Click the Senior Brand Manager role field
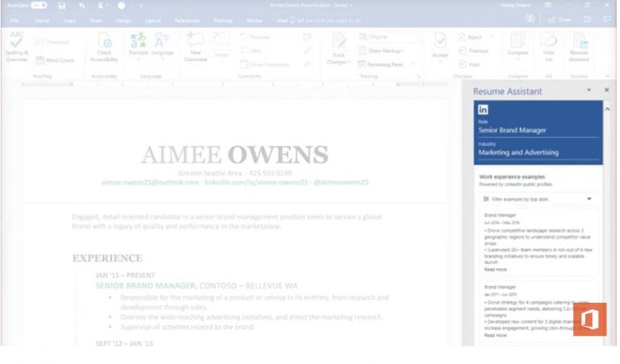Image resolution: width=620 pixels, height=364 pixels. [x=538, y=130]
